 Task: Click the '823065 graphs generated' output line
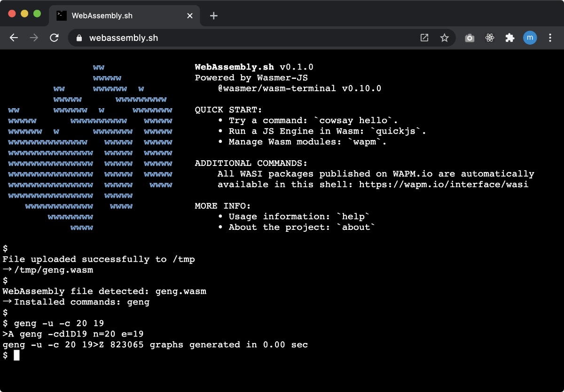tap(155, 345)
